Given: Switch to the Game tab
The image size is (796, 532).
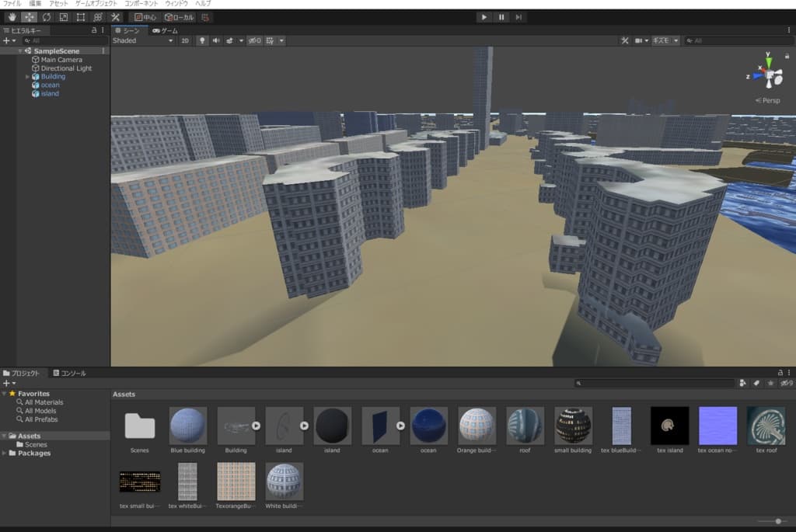Looking at the screenshot, I should tap(165, 30).
